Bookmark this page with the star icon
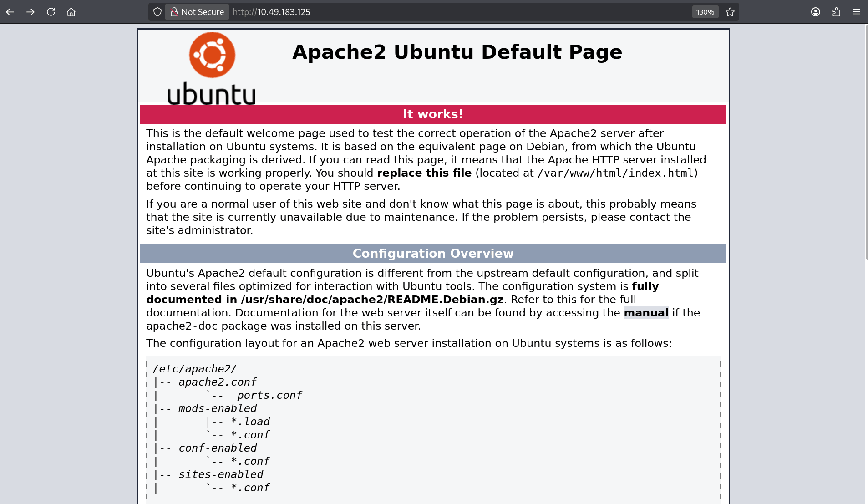The width and height of the screenshot is (868, 504). (730, 12)
